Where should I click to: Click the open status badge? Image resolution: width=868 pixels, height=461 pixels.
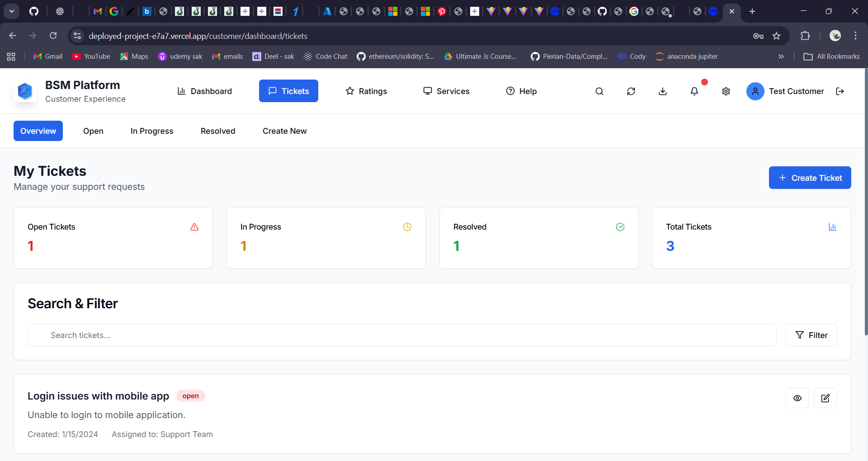click(190, 396)
